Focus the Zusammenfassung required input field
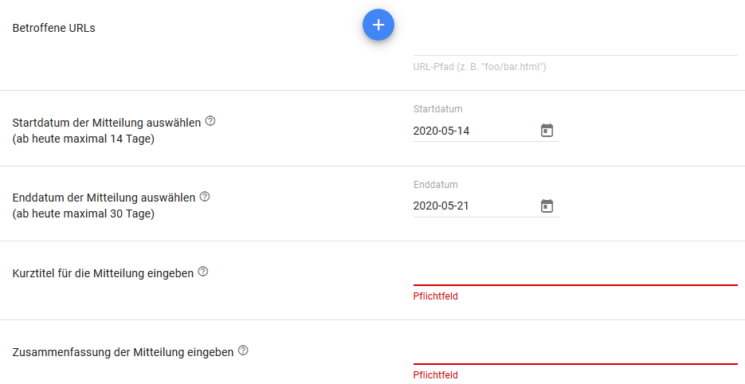 (x=575, y=354)
